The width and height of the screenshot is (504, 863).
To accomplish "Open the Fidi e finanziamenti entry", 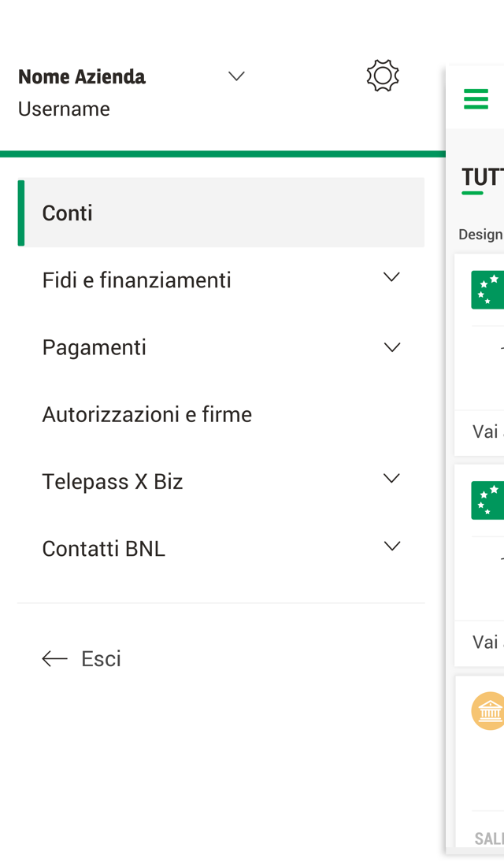I will pyautogui.click(x=137, y=280).
